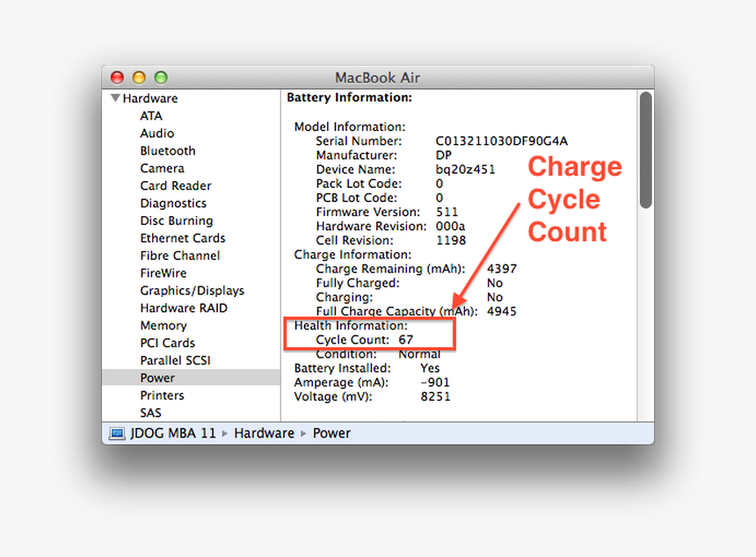Open the Fibre Channel section
The height and width of the screenshot is (557, 756).
point(180,256)
